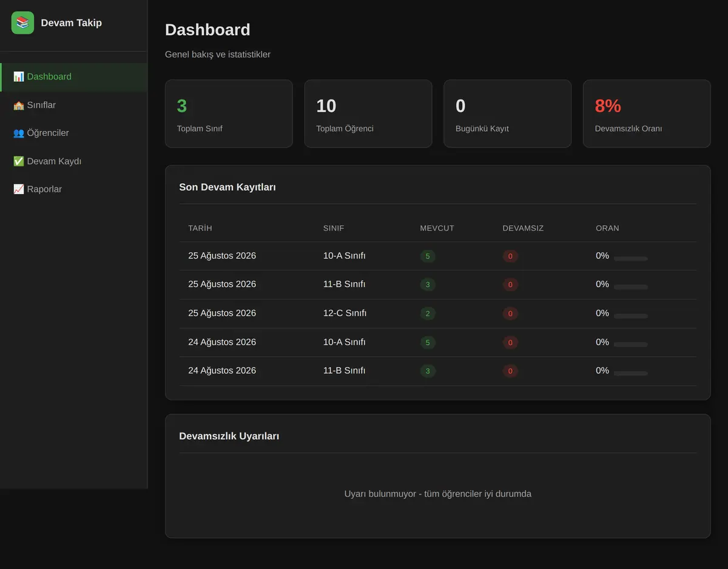Click the progress bar in the 12-C Sınıfı row
728x569 pixels.
pos(631,316)
